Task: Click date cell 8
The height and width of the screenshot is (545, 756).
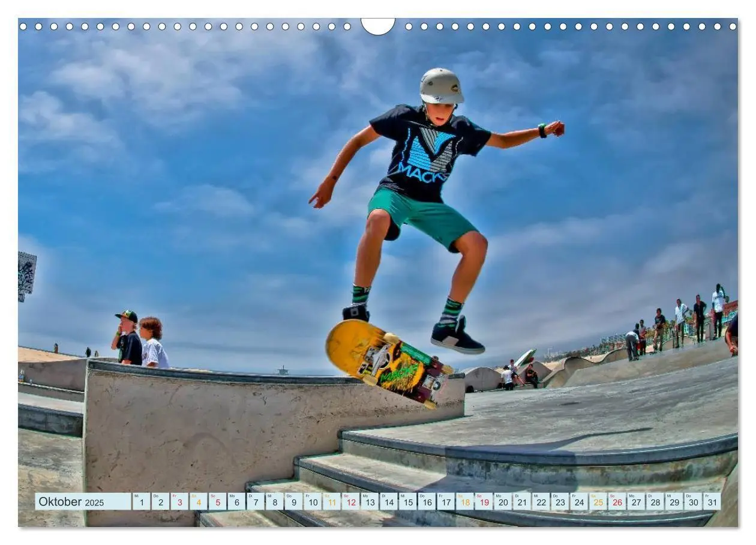Action: (275, 502)
